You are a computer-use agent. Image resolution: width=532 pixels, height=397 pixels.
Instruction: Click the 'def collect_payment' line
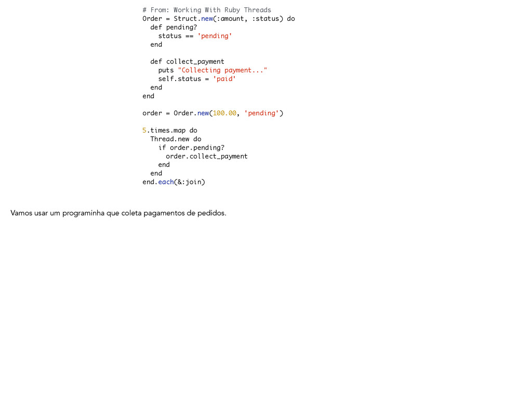pos(187,62)
